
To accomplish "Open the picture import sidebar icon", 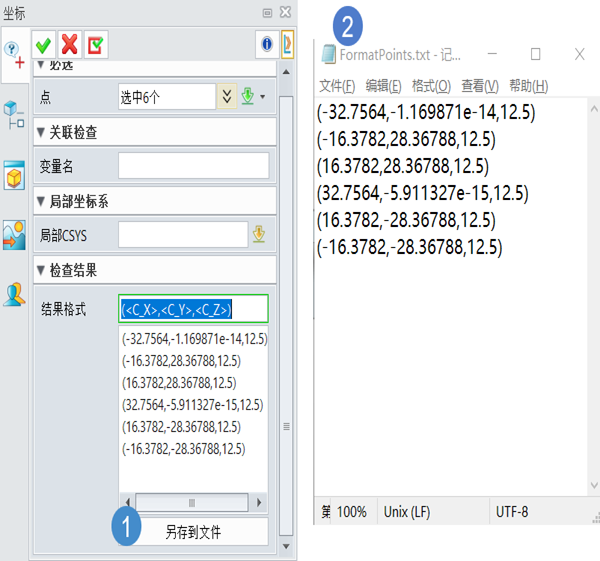I will [15, 235].
